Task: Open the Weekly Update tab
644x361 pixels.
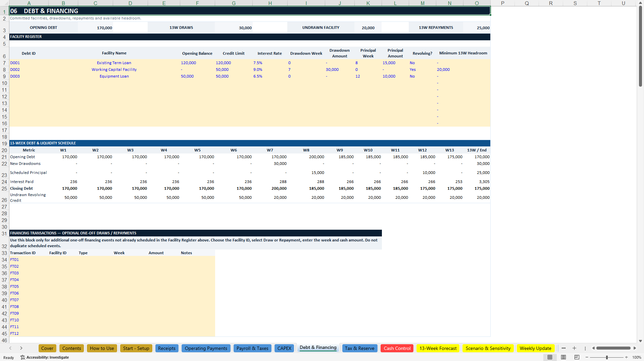Action: coord(536,348)
